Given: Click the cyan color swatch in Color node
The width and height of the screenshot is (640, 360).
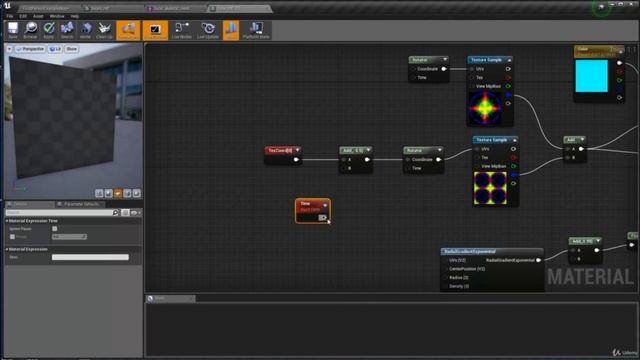Looking at the screenshot, I should pyautogui.click(x=591, y=76).
